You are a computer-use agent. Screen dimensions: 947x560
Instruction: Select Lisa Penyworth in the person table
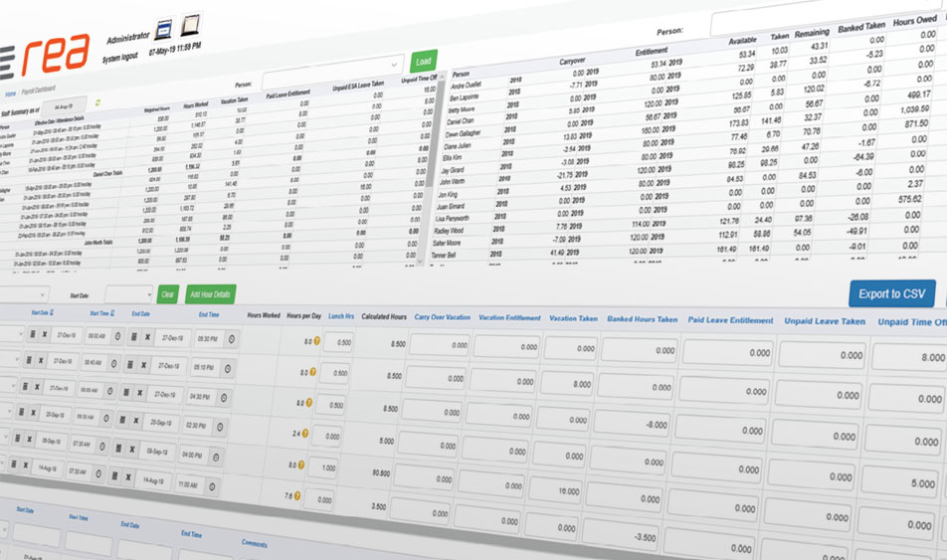point(453,218)
